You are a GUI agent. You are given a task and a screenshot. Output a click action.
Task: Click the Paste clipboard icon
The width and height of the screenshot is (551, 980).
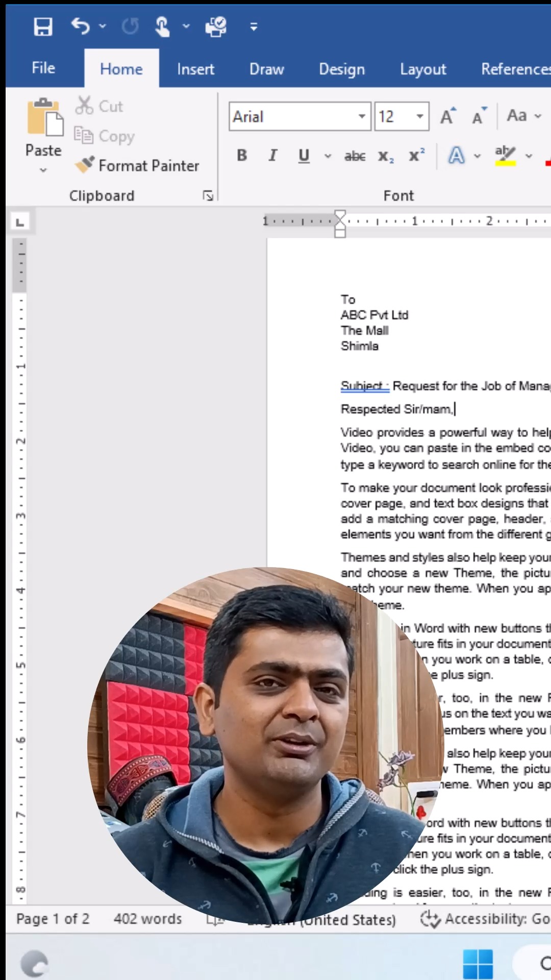tap(45, 117)
